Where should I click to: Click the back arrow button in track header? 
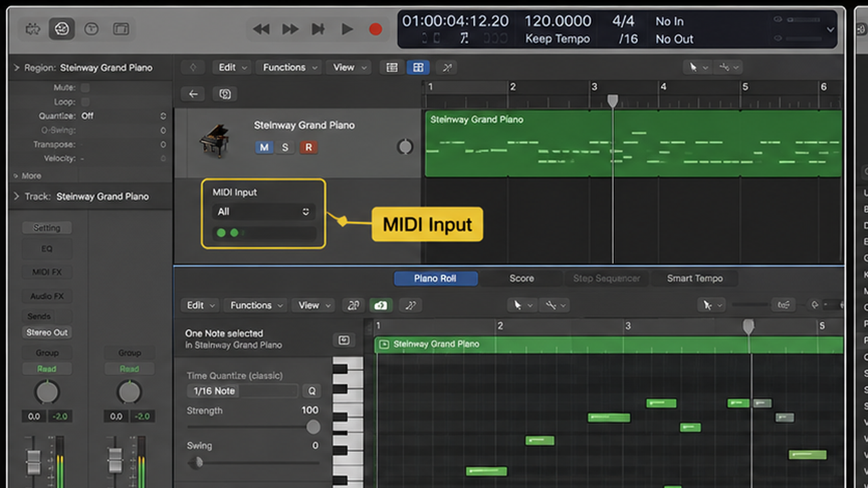pyautogui.click(x=193, y=94)
